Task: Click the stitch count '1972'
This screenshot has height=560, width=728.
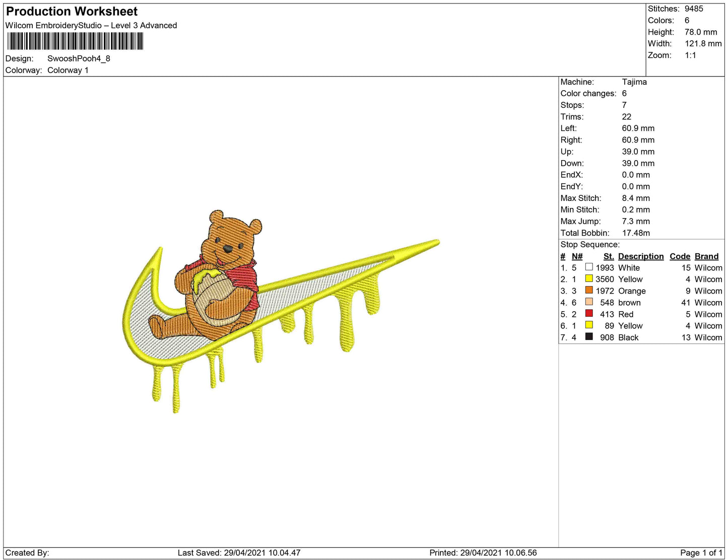Action: coord(605,291)
